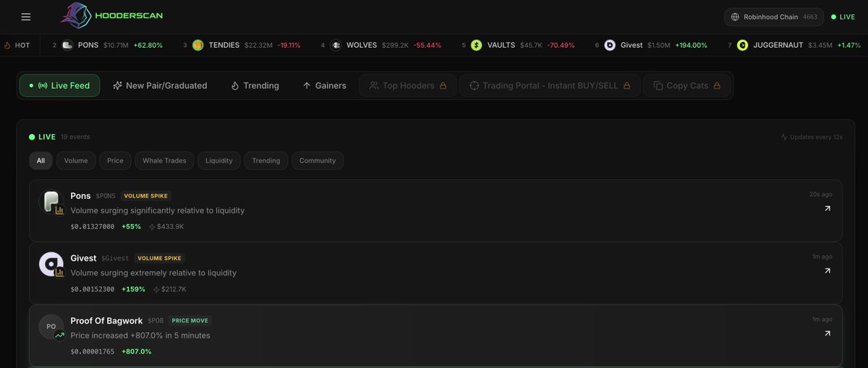The image size is (868, 368).
Task: Open the Trending tab
Action: click(255, 85)
